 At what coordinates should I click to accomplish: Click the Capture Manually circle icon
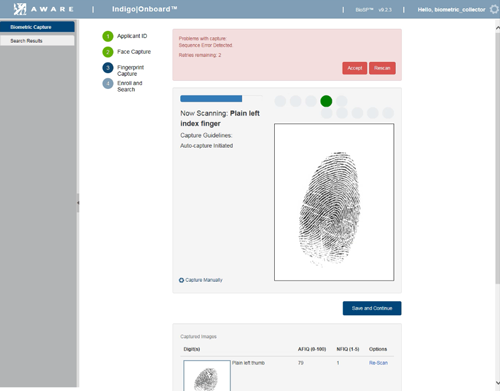pyautogui.click(x=181, y=280)
